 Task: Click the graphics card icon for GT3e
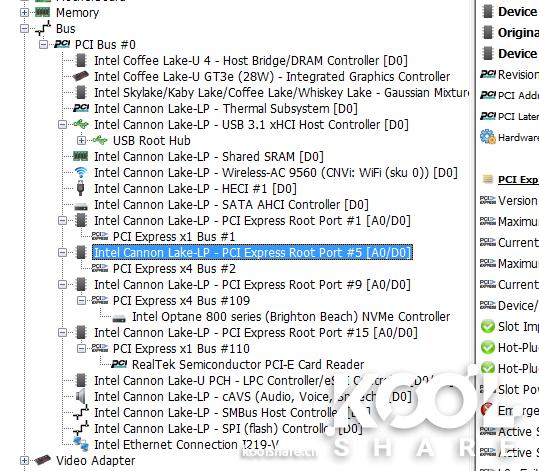pyautogui.click(x=81, y=76)
